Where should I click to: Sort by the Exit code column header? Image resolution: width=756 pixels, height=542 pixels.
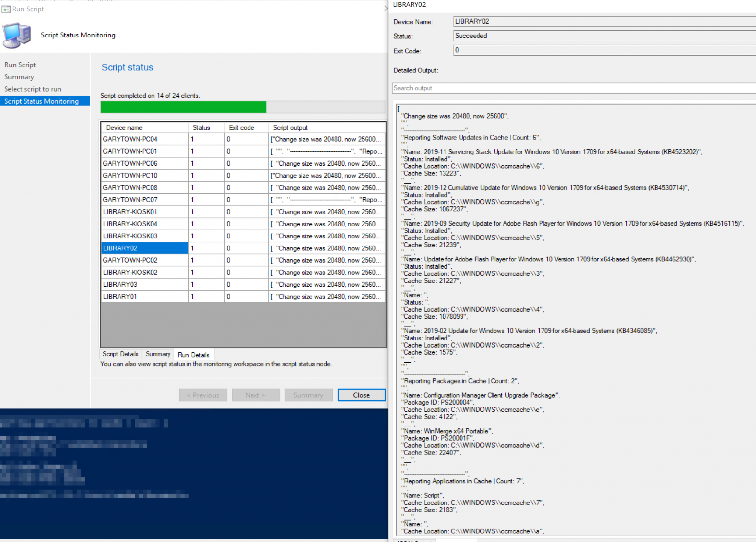(241, 127)
